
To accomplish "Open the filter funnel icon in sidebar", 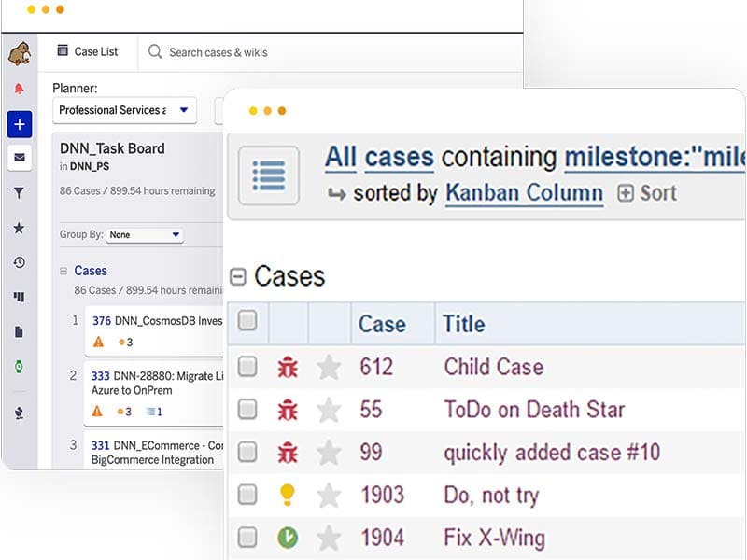I will tap(19, 193).
